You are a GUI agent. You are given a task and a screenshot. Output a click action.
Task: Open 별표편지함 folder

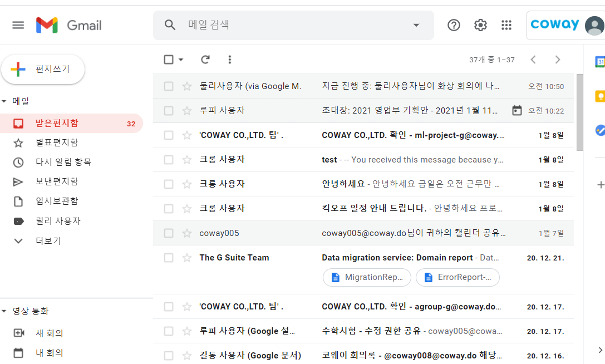[x=71, y=143]
